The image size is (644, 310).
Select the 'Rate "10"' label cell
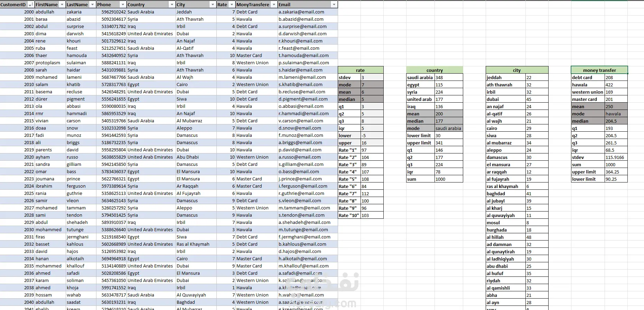349,215
